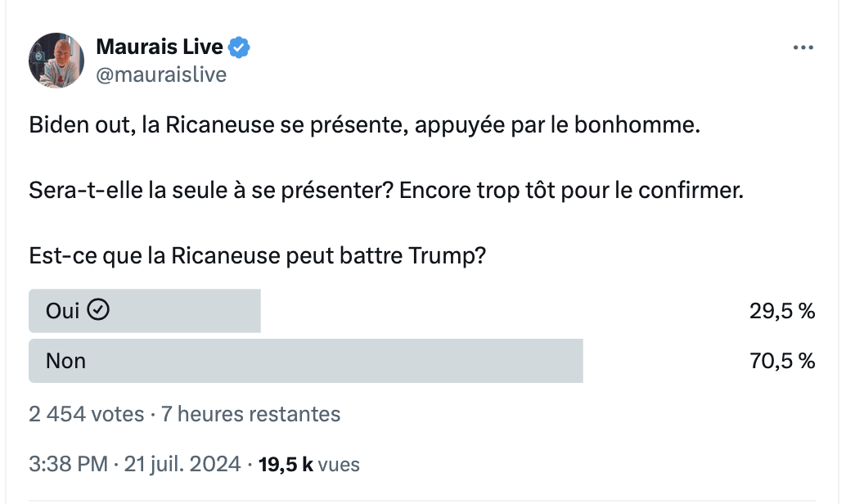
Task: Click the Oui label text
Action: tap(62, 311)
